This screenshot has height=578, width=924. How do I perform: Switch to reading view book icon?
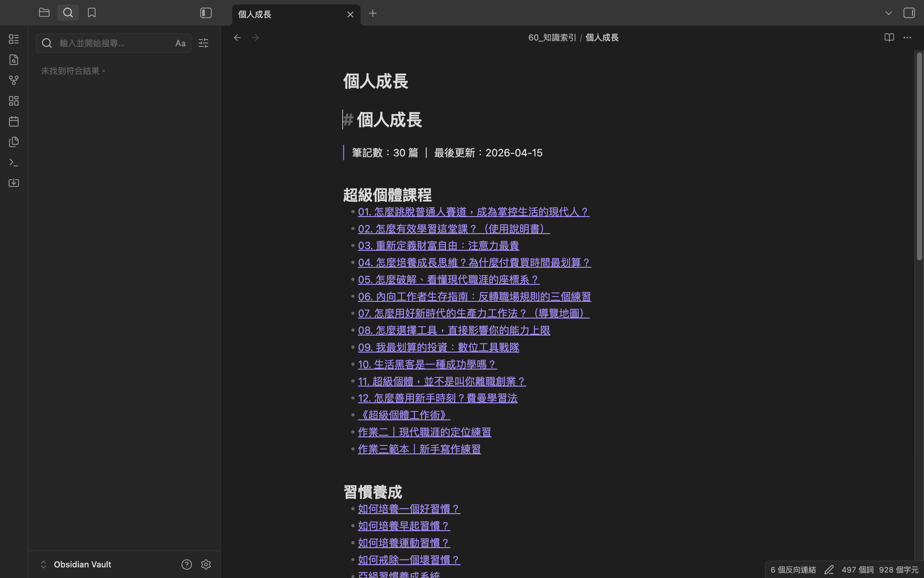pos(889,38)
